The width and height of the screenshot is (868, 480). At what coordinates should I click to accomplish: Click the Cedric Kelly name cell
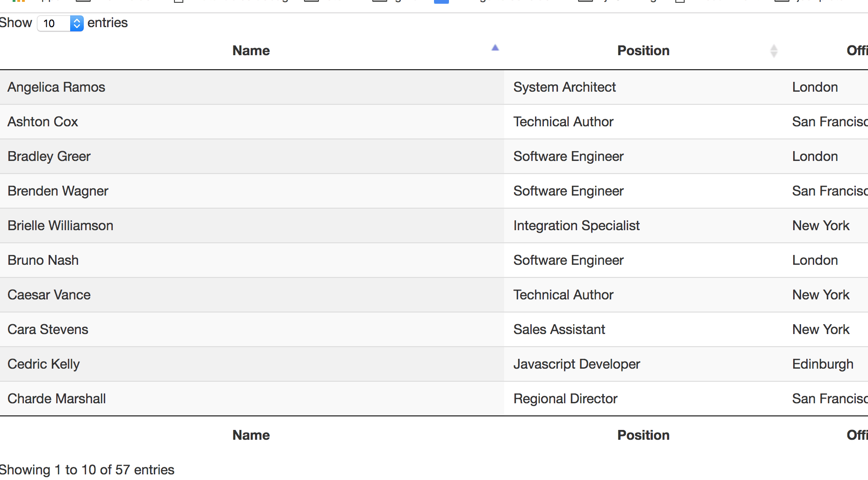[43, 364]
